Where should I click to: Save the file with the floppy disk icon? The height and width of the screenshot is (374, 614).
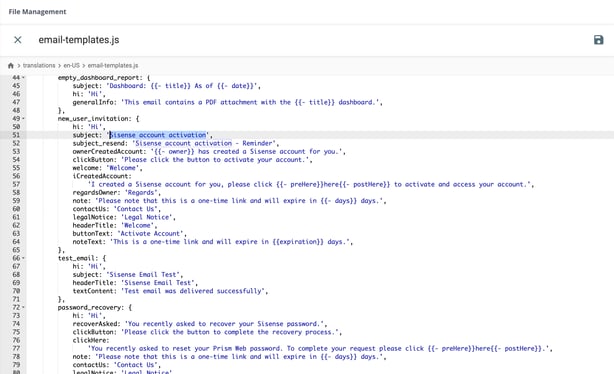tap(598, 40)
